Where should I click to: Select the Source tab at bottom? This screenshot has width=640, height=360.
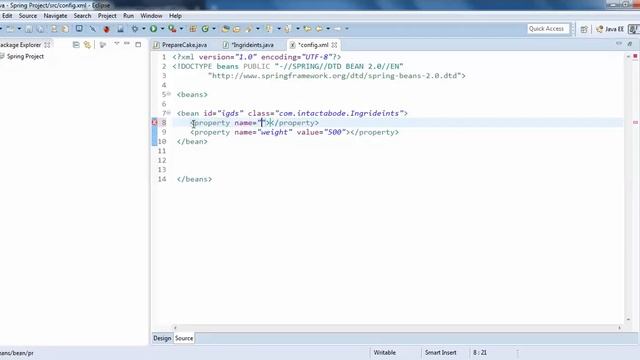pos(184,338)
